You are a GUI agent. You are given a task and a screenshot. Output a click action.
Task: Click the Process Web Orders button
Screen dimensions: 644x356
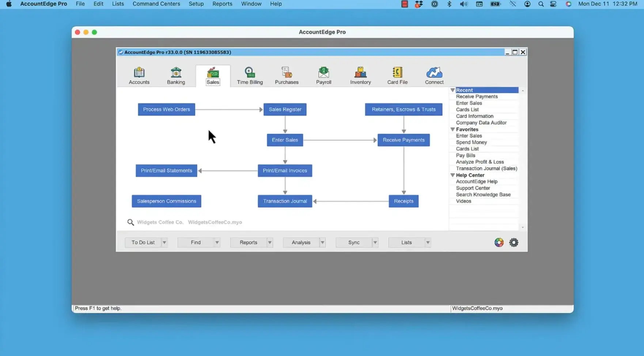pyautogui.click(x=166, y=109)
